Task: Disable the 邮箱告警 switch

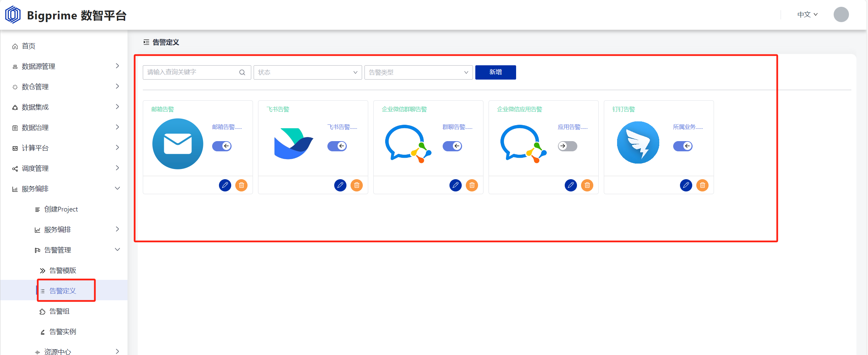Action: 222,146
